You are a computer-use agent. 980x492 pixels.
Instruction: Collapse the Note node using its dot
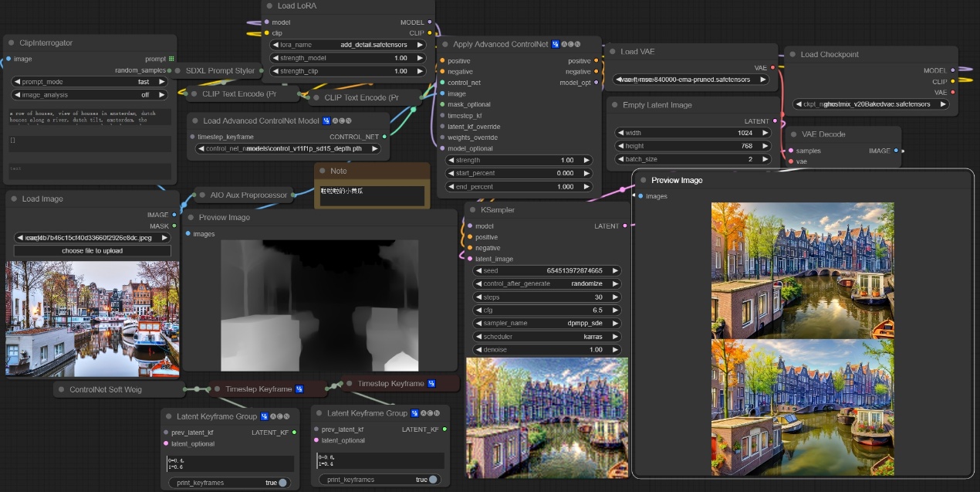coord(321,171)
